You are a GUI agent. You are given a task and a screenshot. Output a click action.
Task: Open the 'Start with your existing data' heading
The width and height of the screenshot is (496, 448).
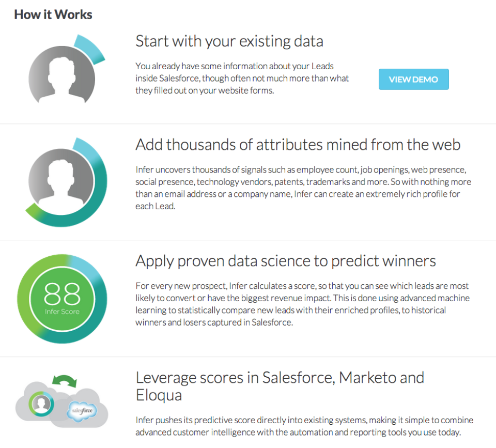[229, 41]
